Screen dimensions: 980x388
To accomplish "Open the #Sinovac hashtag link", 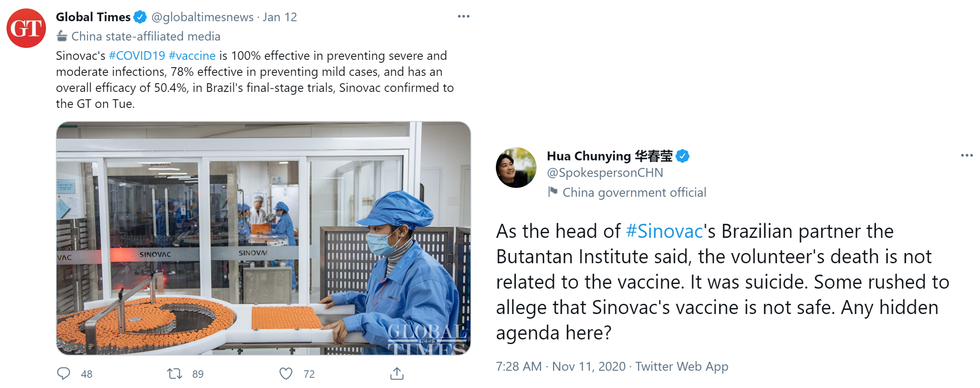I will click(664, 231).
